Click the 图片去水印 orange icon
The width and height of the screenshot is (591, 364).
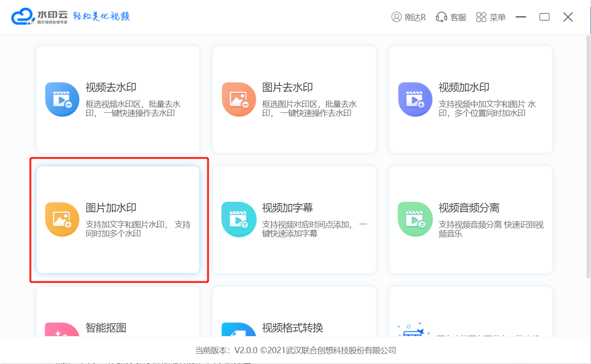click(x=239, y=99)
